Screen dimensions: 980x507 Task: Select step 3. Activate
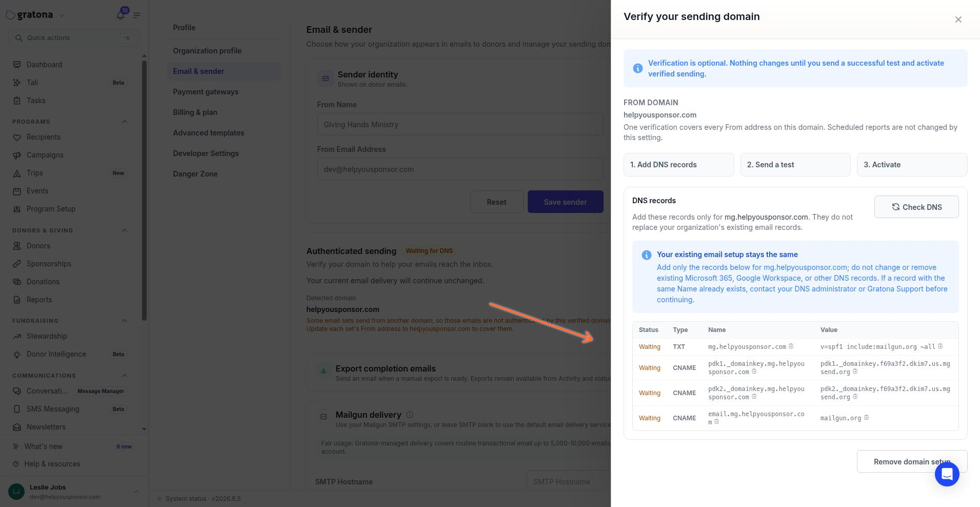pyautogui.click(x=912, y=165)
